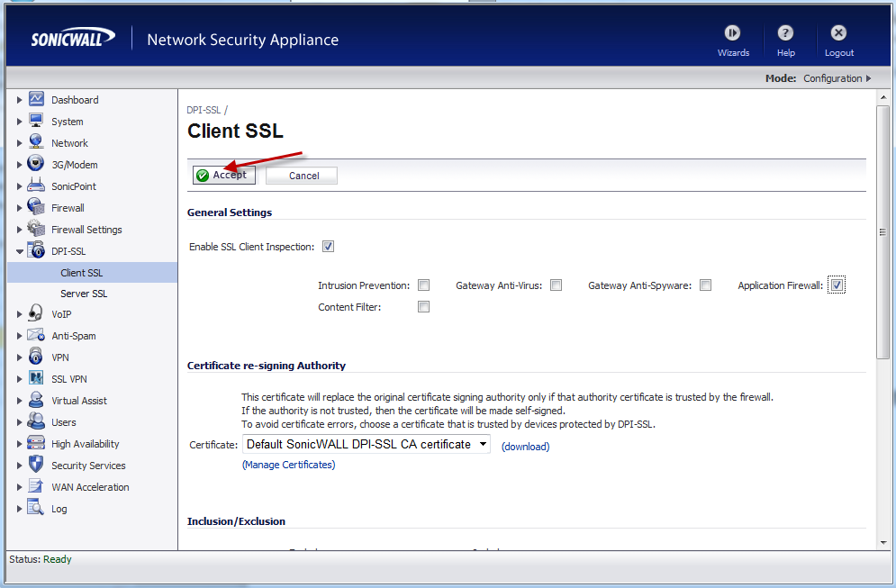Image resolution: width=896 pixels, height=588 pixels.
Task: Click the WAN Acceleration icon
Action: [36, 485]
